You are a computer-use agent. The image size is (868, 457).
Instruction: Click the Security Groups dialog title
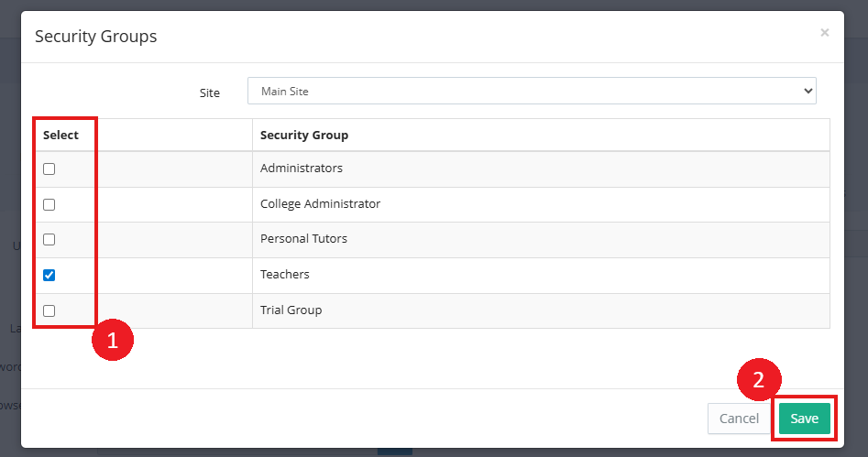(x=95, y=37)
